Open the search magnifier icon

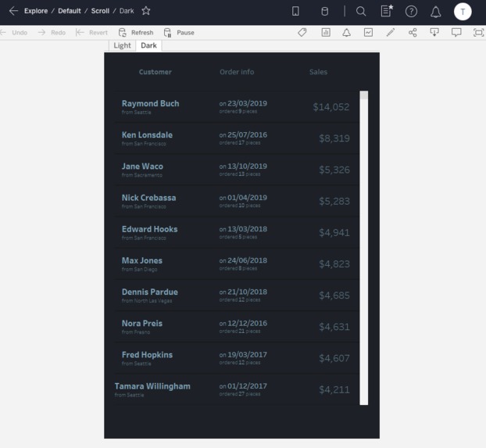361,12
